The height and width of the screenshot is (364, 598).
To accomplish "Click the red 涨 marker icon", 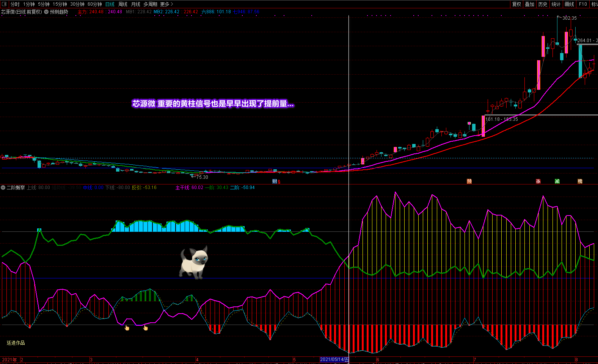I will pos(538,181).
